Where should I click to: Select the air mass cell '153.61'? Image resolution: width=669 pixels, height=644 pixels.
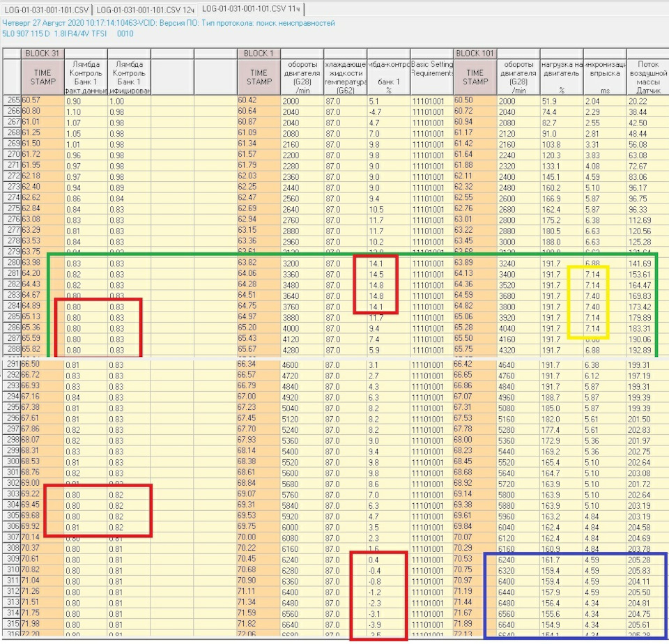click(x=647, y=275)
